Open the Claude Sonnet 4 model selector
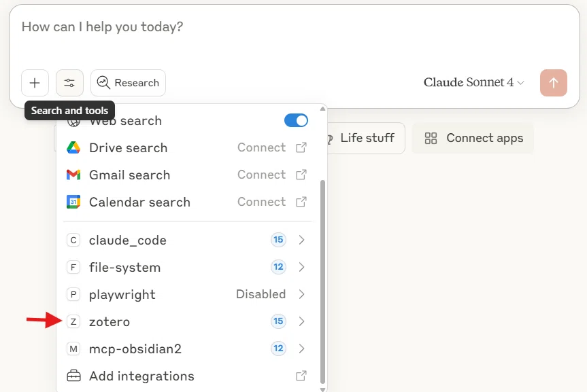The image size is (587, 392). coord(473,82)
